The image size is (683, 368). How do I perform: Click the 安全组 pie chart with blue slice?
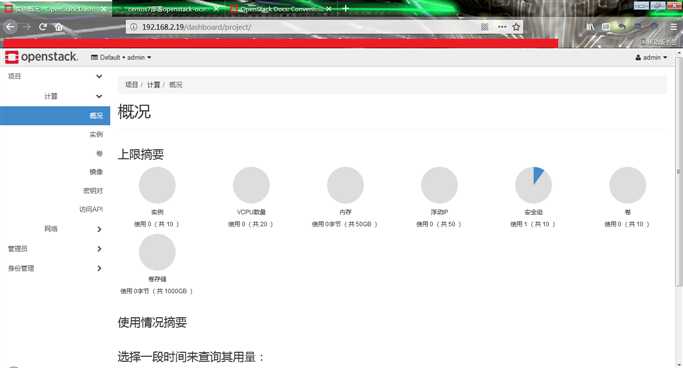tap(534, 185)
